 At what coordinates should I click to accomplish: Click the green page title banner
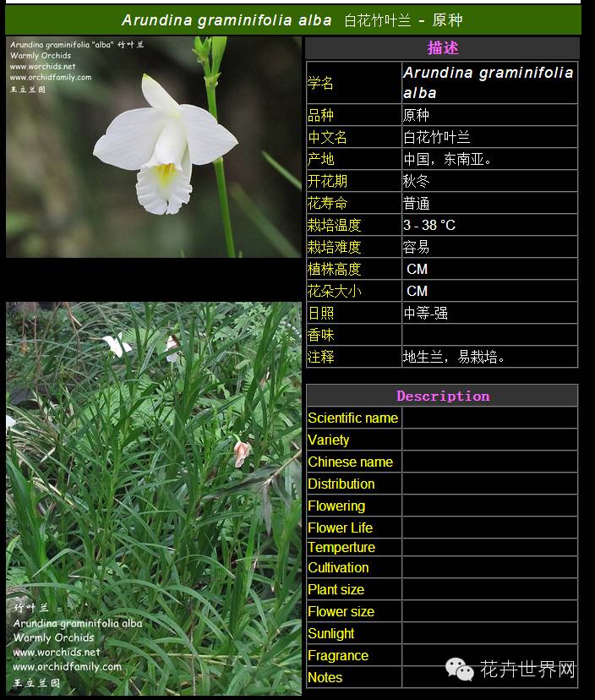292,20
